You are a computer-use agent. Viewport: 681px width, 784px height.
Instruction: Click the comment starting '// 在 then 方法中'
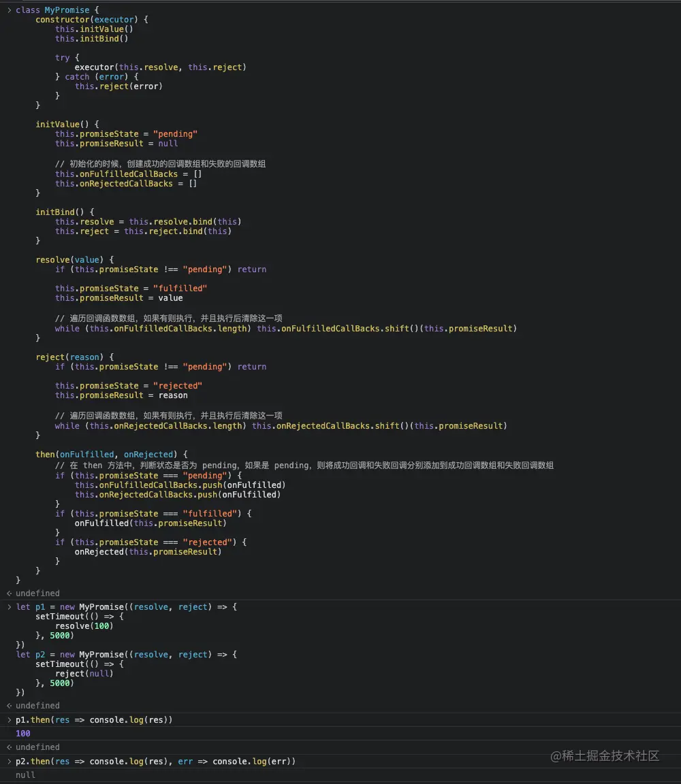304,465
